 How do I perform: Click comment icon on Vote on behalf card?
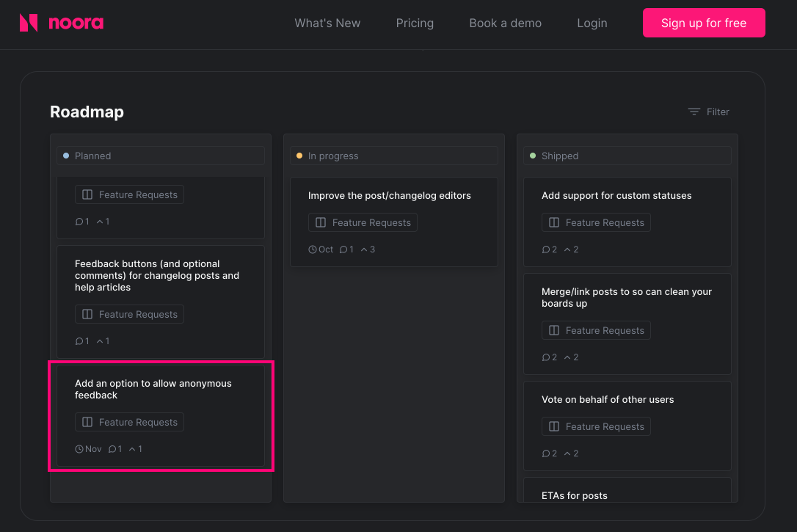click(x=546, y=453)
